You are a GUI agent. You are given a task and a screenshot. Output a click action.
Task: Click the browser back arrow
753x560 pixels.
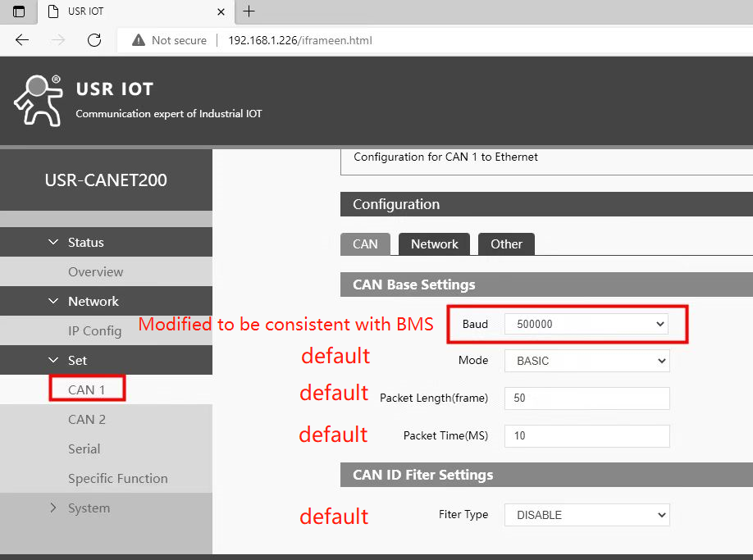tap(22, 40)
